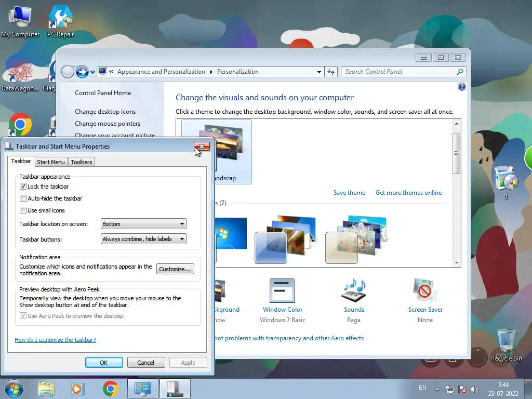Select the Taskbar tab
This screenshot has width=532, height=399.
(21, 161)
